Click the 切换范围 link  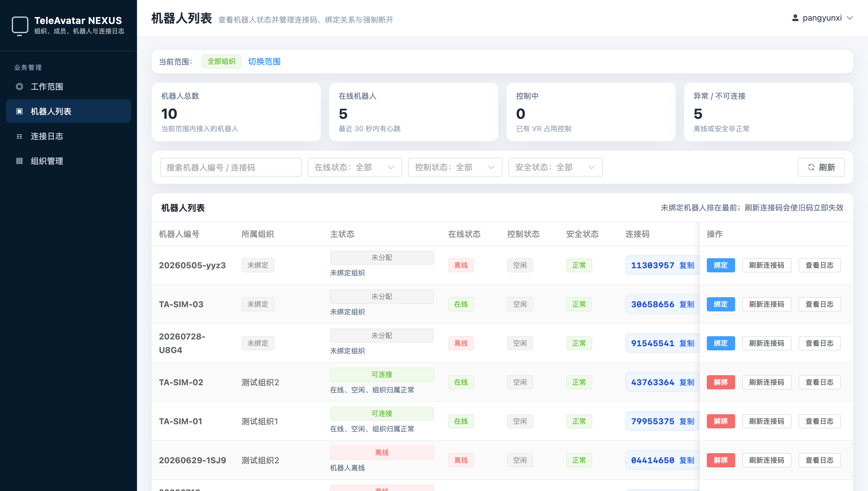pos(264,62)
